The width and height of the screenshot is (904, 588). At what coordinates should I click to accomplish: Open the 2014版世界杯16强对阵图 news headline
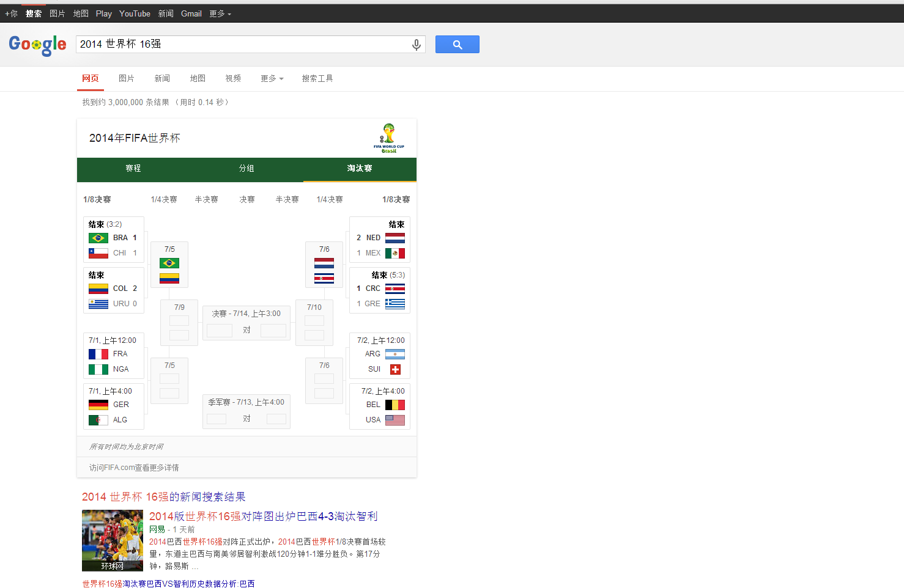pyautogui.click(x=263, y=516)
